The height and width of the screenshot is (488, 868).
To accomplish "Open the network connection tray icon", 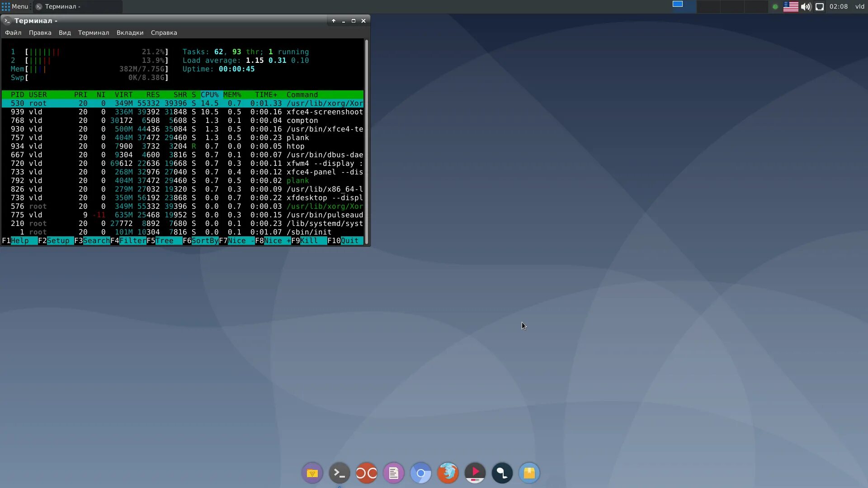I will (820, 7).
